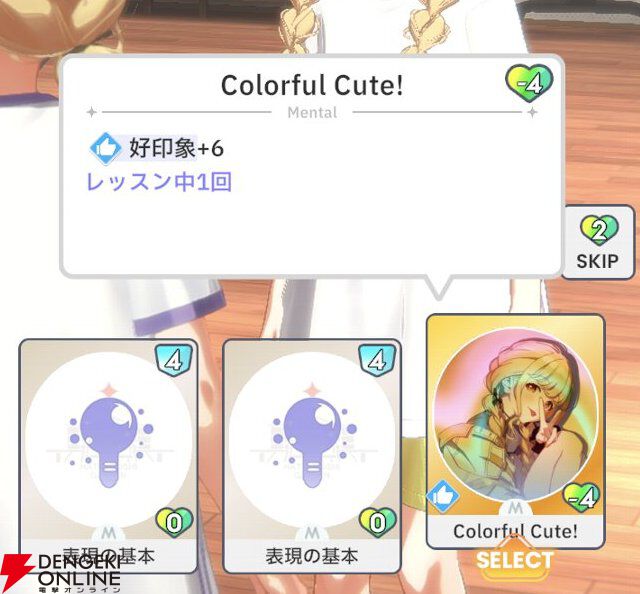This screenshot has height=594, width=640.
Task: Click the thumbs-up 好印象 icon in the tooltip
Action: (105, 149)
